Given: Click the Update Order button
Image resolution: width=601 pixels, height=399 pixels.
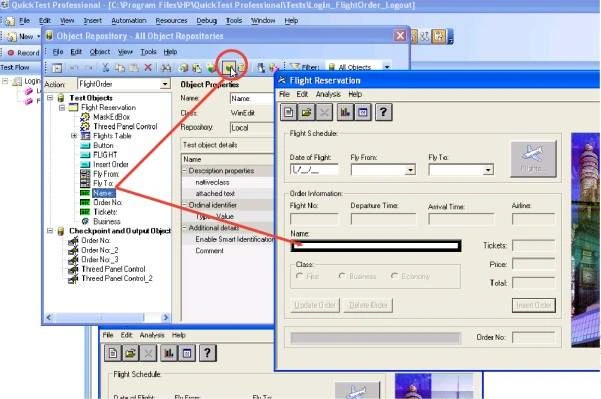Looking at the screenshot, I should tap(315, 305).
